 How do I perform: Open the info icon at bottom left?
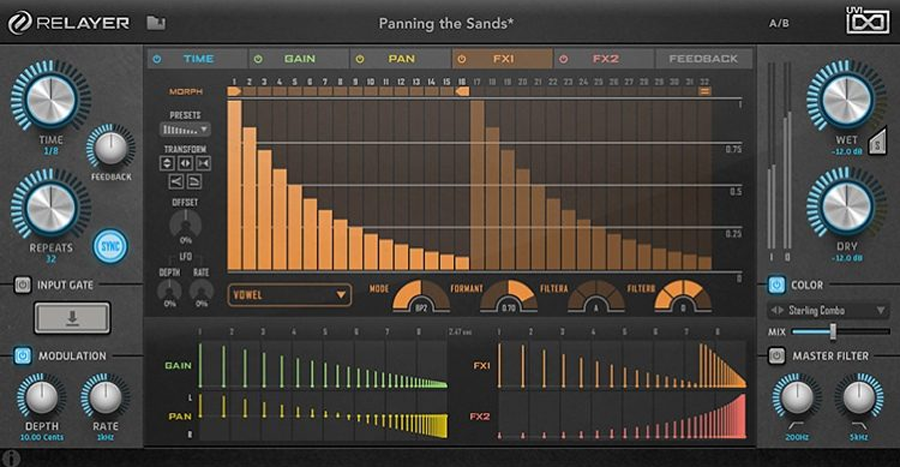click(11, 458)
